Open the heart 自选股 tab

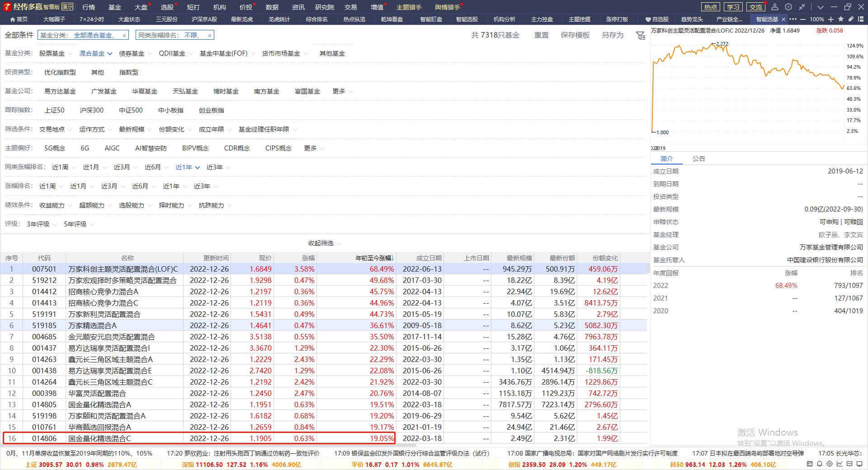pos(657,19)
